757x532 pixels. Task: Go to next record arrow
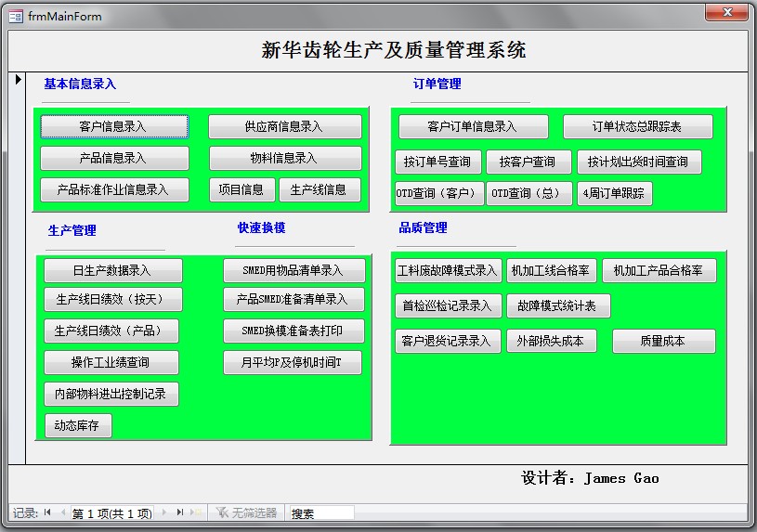tap(164, 513)
